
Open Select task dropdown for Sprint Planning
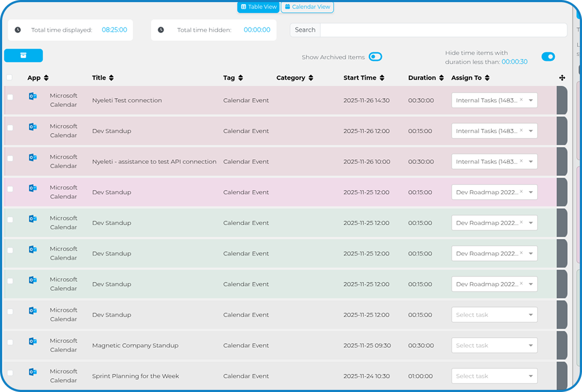tap(495, 376)
